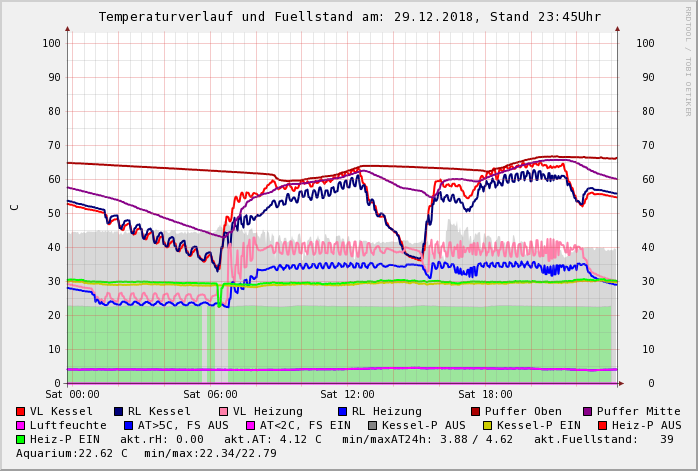
Task: Select the magenta Luftfeuchte legend swatch
Action: (x=21, y=425)
